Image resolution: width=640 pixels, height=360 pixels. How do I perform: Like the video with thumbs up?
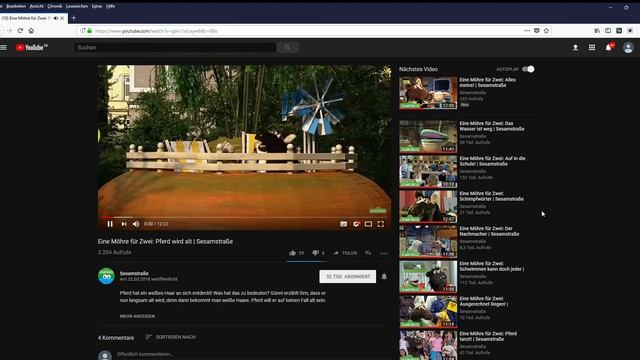click(x=296, y=253)
